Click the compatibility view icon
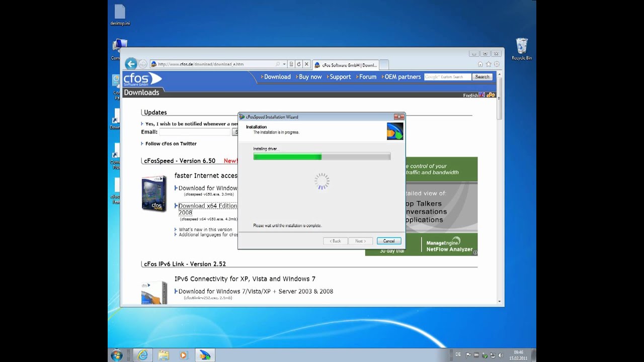The image size is (644, 362). [291, 64]
